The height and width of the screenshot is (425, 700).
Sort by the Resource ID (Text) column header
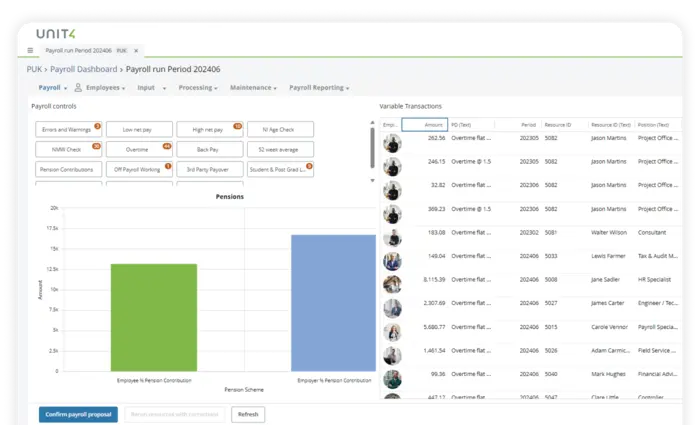tap(611, 125)
